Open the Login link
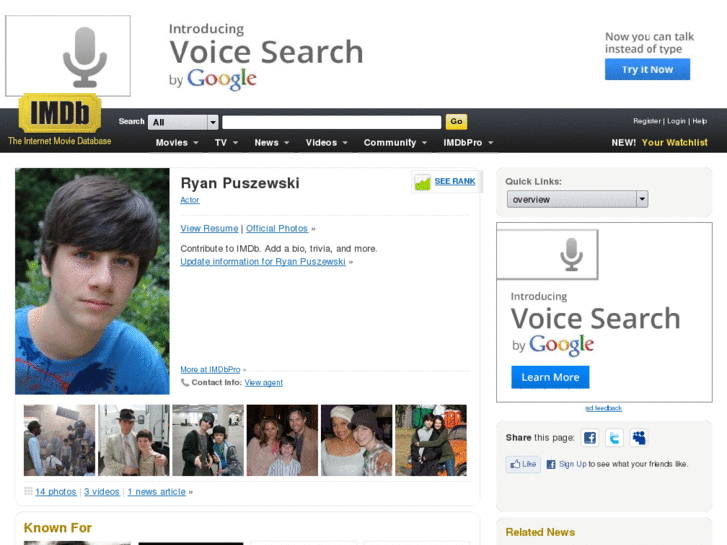Viewport: 727px width, 545px height. (x=676, y=121)
